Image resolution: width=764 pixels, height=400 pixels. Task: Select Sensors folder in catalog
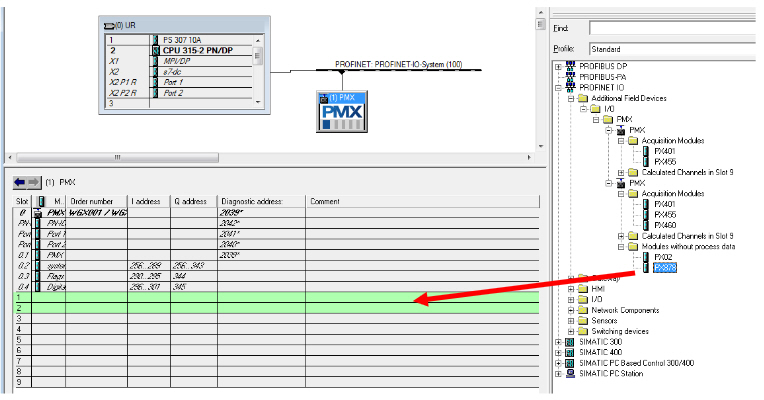click(x=604, y=321)
